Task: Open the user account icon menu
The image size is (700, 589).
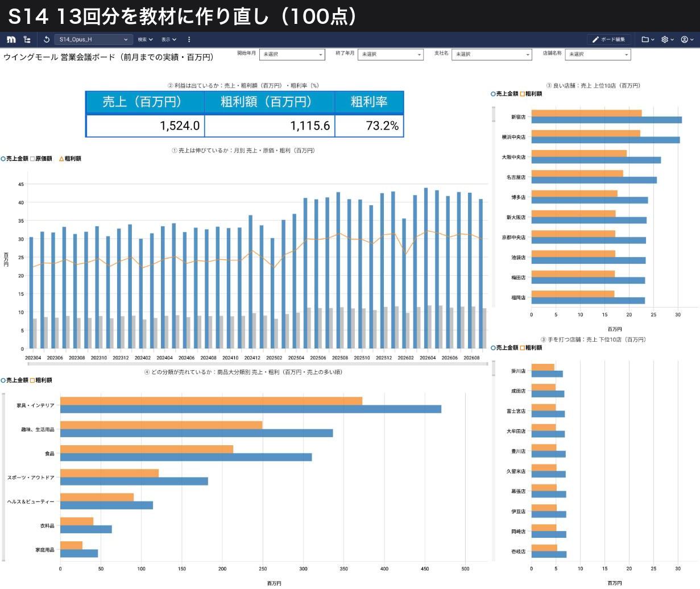Action: [x=687, y=39]
